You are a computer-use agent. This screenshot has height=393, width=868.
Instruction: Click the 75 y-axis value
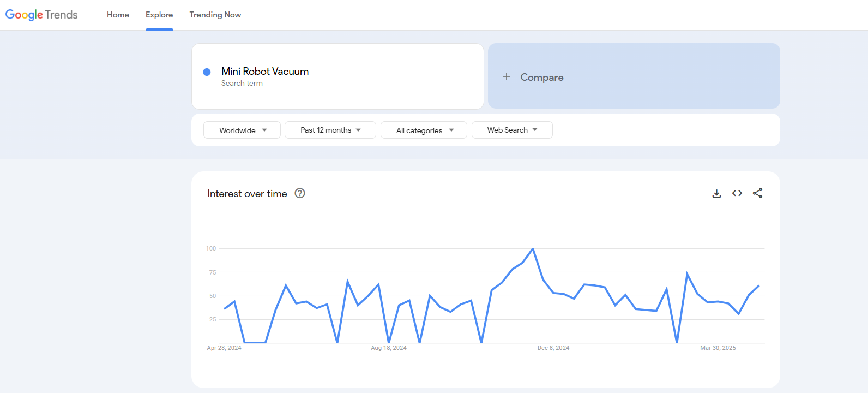click(x=213, y=272)
